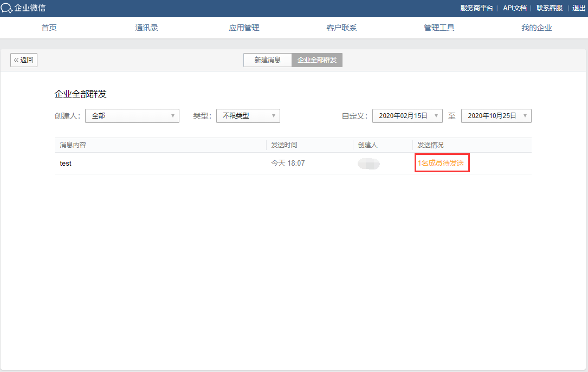Select the 企业全部群发 tab
The image size is (588, 372).
[x=317, y=60]
